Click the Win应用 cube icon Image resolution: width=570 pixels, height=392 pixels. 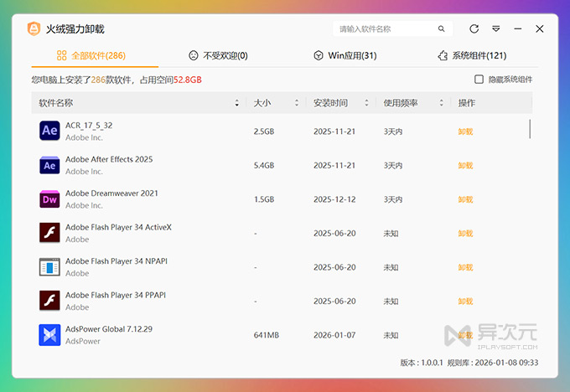319,55
